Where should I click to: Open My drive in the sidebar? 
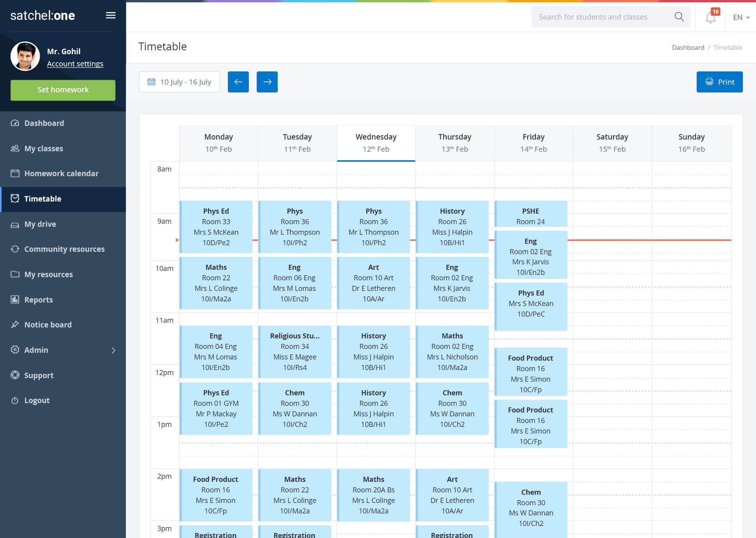pyautogui.click(x=63, y=224)
